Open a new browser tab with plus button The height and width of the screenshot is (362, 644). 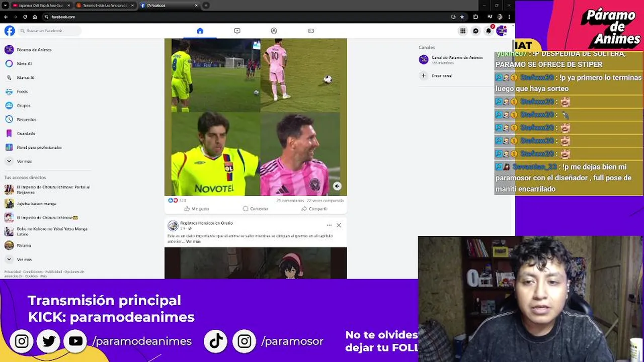click(206, 6)
